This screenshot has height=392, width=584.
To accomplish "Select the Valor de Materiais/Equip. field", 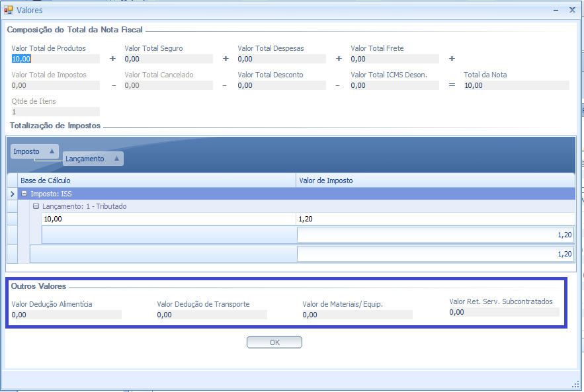I will [x=357, y=315].
